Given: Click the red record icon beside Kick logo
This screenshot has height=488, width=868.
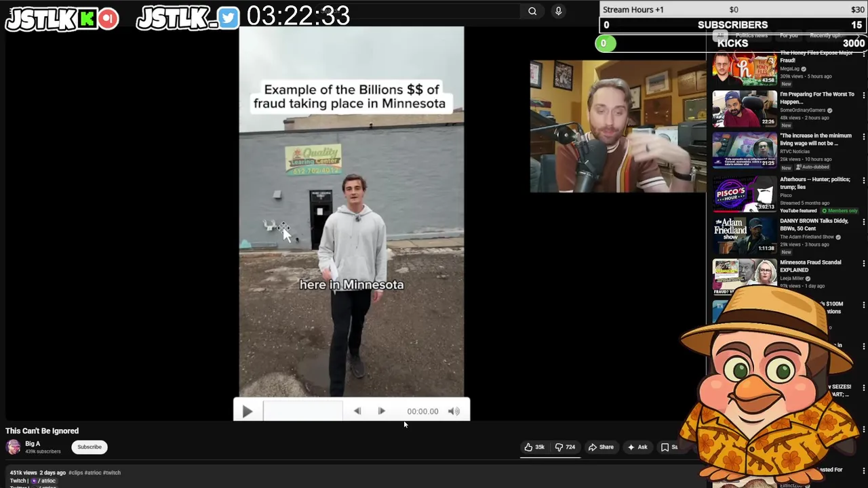Looking at the screenshot, I should [108, 19].
